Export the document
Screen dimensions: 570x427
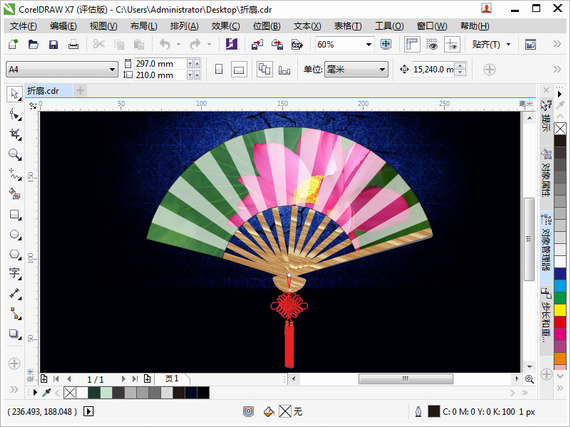tap(277, 44)
